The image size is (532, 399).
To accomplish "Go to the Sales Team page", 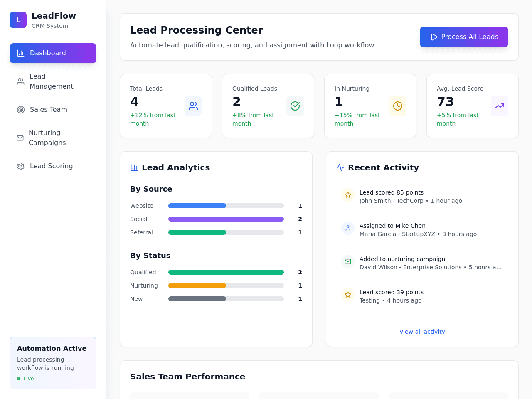I will (x=53, y=110).
